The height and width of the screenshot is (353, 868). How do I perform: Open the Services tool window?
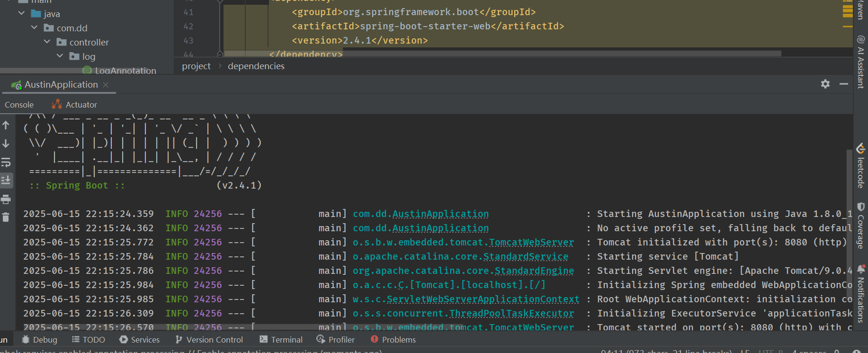tap(139, 340)
